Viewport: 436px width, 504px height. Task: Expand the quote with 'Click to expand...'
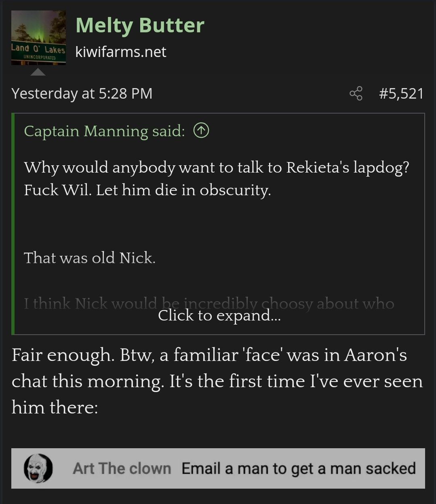tap(219, 315)
